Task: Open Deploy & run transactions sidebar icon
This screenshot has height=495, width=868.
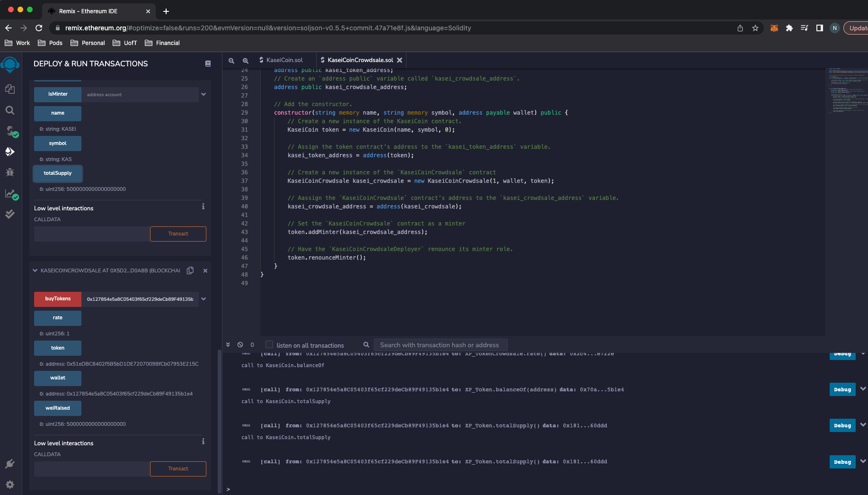Action: [10, 152]
